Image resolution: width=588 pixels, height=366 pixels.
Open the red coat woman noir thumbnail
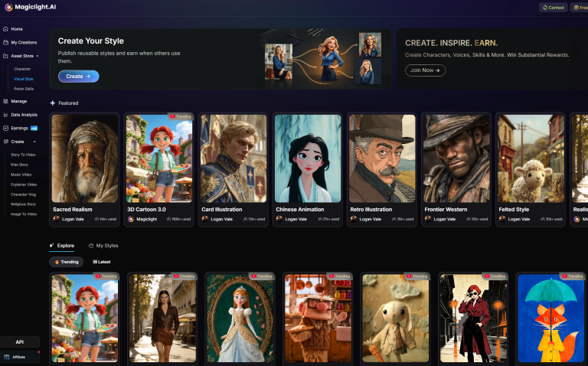click(x=473, y=318)
